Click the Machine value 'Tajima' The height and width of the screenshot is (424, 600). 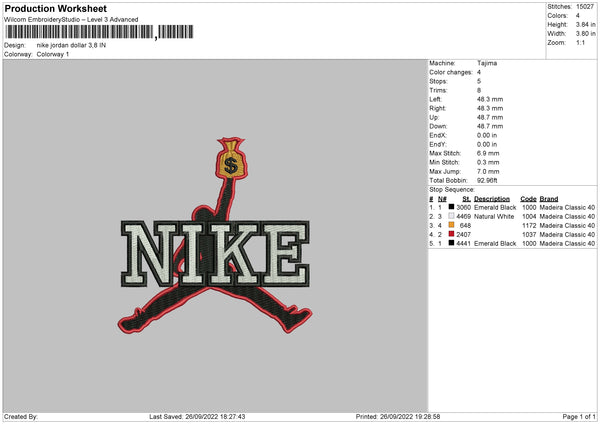[x=487, y=63]
